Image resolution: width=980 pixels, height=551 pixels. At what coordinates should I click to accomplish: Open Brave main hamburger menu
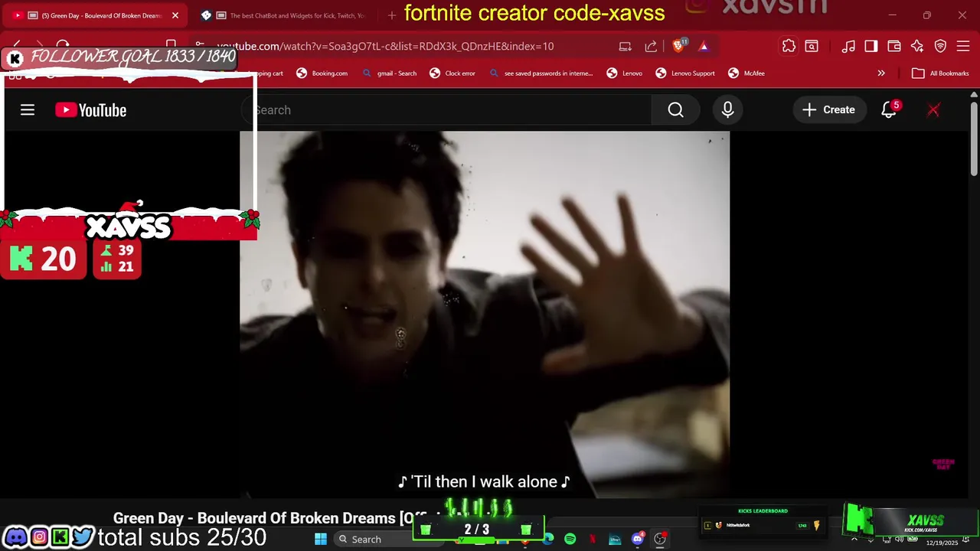tap(963, 46)
